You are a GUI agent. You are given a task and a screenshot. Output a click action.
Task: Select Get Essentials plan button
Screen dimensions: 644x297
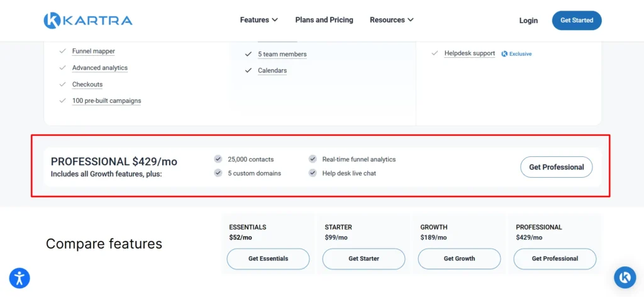(268, 259)
